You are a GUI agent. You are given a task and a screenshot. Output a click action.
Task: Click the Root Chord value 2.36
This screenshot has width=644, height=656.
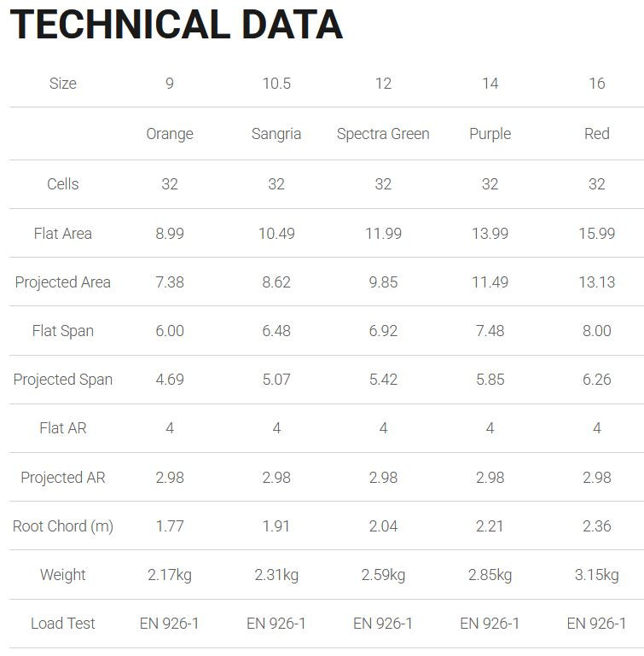tap(597, 525)
